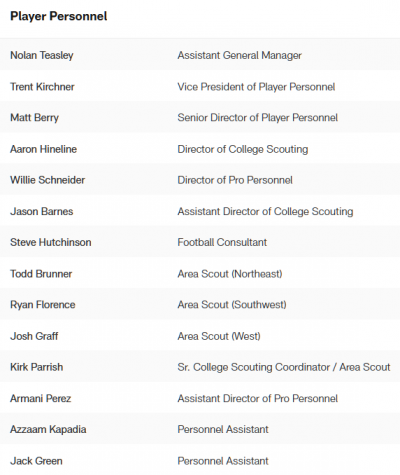Select Josh Graff's name
Image resolution: width=400 pixels, height=475 pixels.
[x=34, y=336]
